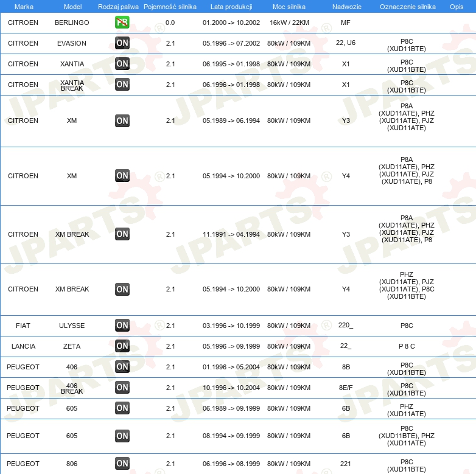Click the Lata produkcji header
476x474 pixels.
[231, 7]
